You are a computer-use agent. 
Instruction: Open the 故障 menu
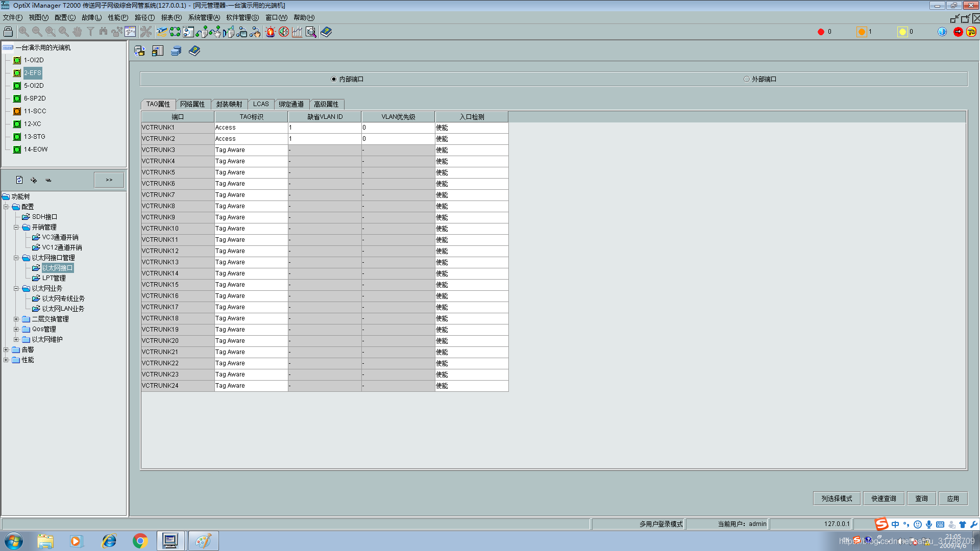91,17
